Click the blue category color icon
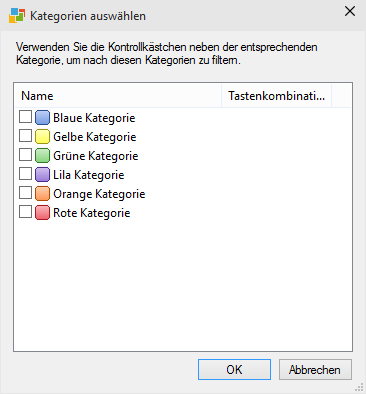 [42, 118]
